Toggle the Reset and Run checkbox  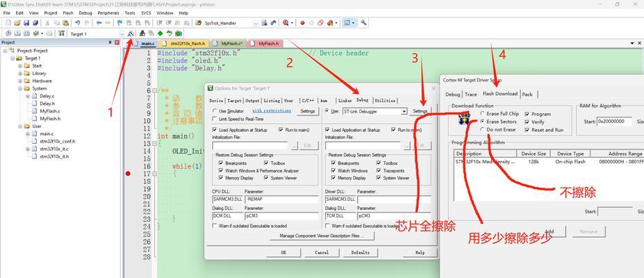click(527, 130)
